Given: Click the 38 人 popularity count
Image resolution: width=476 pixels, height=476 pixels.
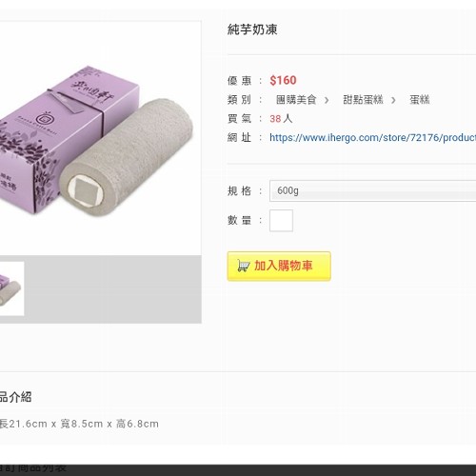Looking at the screenshot, I should pos(281,119).
